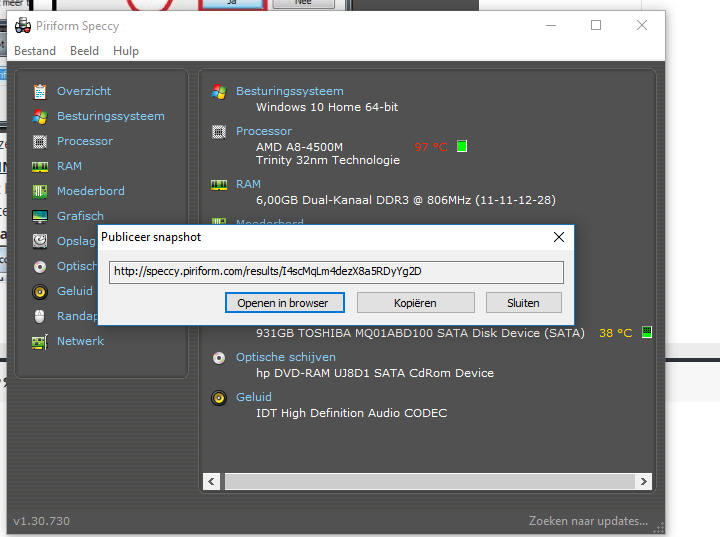Click Openen in browser button
The width and height of the screenshot is (720, 537).
(285, 303)
